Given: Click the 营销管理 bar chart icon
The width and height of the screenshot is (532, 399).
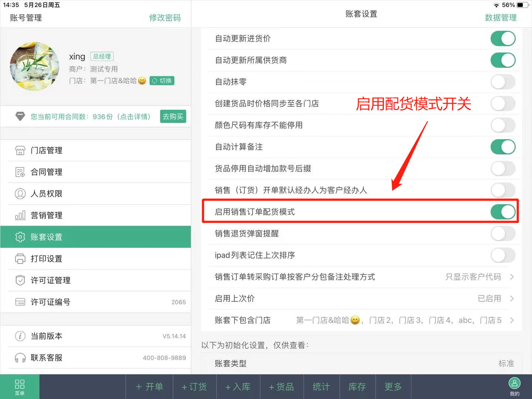Looking at the screenshot, I should click(20, 215).
